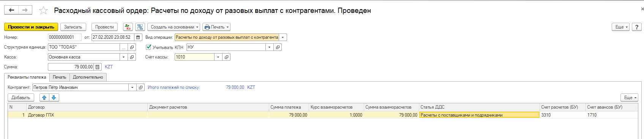Toggle Учитывать КПН checkbox
The image size is (644, 139).
click(x=148, y=47)
